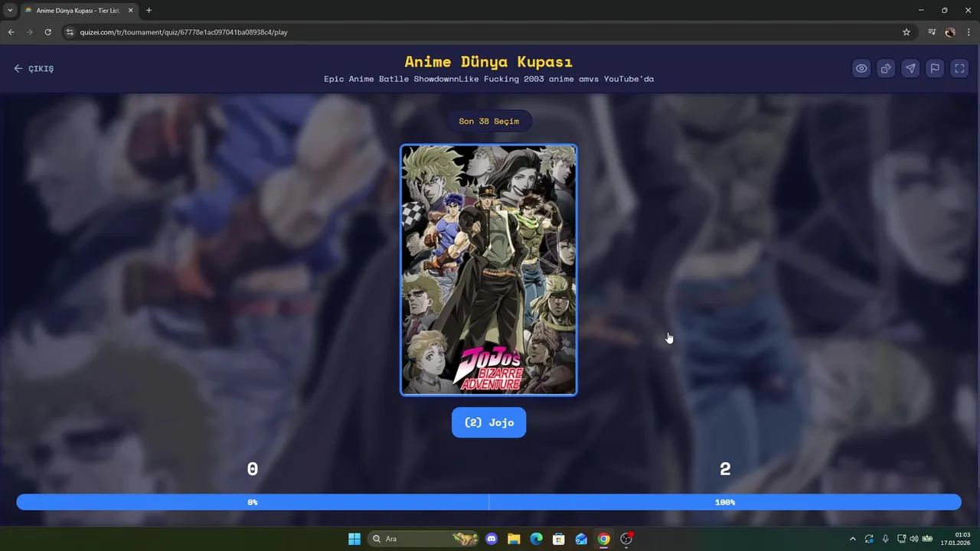Open File Explorer from the taskbar
The image size is (980, 551).
(x=514, y=539)
